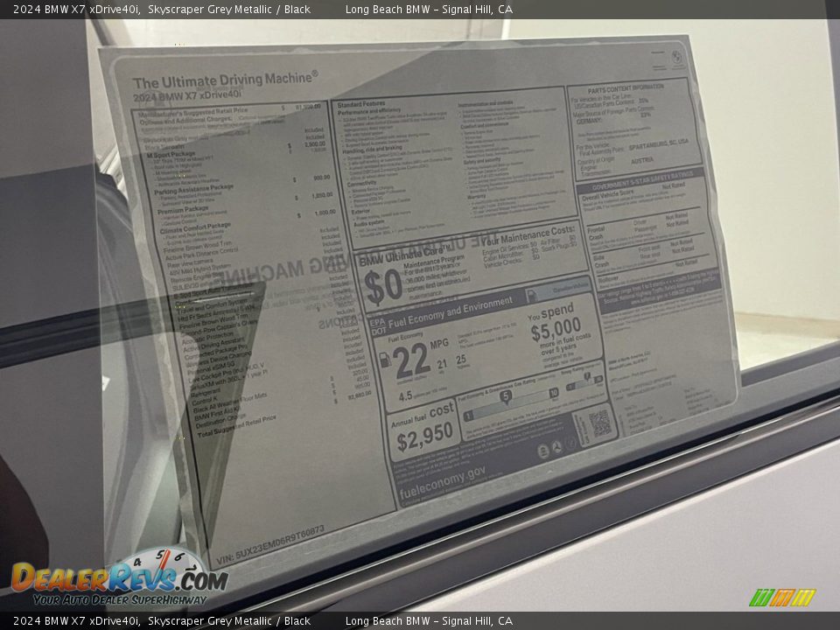The image size is (840, 630).
Task: Click the "VIN: 5UX23EM06R9T60873" text
Action: pyautogui.click(x=270, y=545)
